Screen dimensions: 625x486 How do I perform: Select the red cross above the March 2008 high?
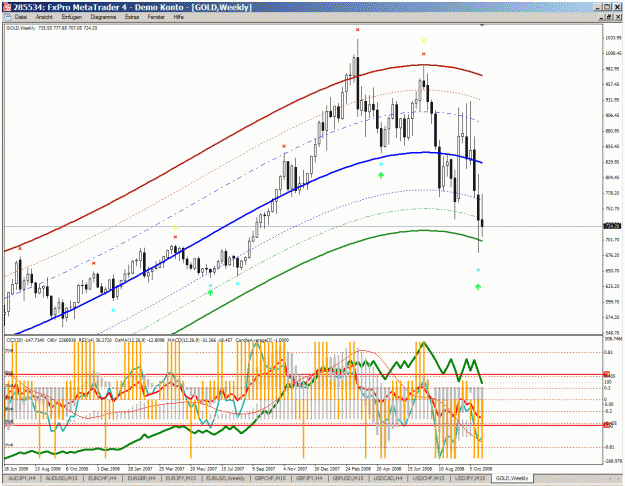(x=358, y=30)
